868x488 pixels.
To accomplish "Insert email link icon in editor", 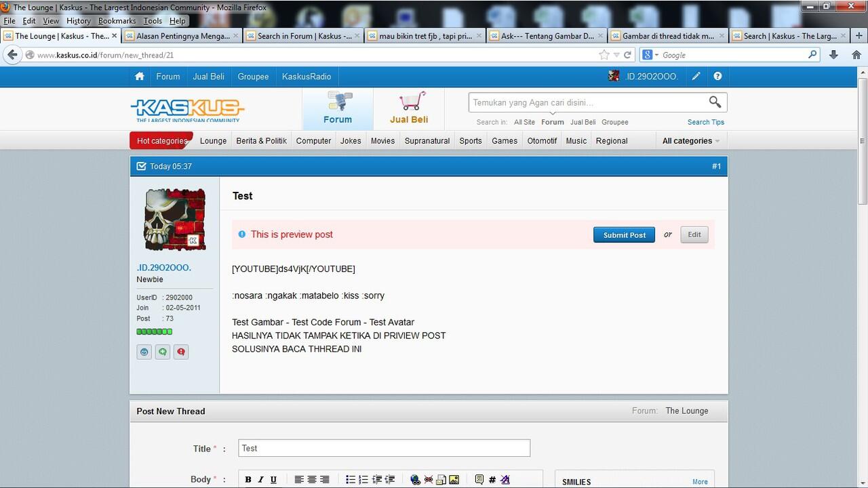I will (441, 480).
